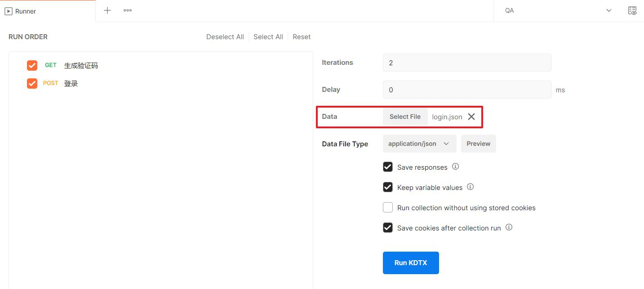Open a new tab with plus icon

click(107, 10)
